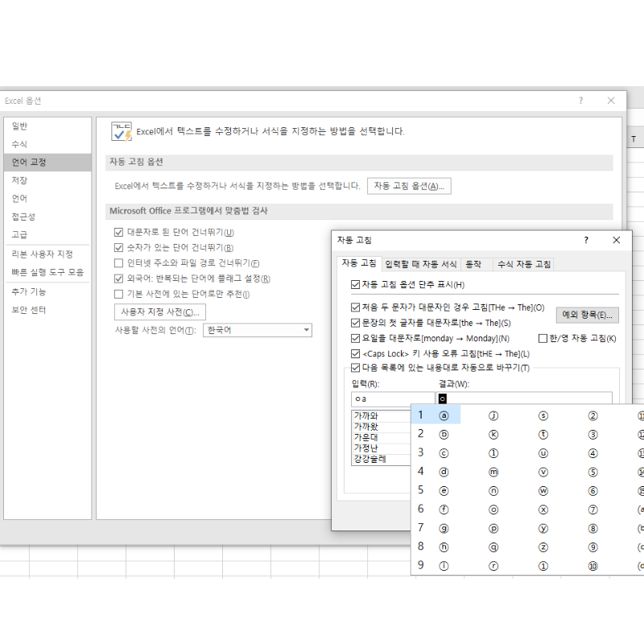644x644 pixels.
Task: Enable 인터넷 주소와 파일 경로 건너뛰기
Action: tap(118, 263)
